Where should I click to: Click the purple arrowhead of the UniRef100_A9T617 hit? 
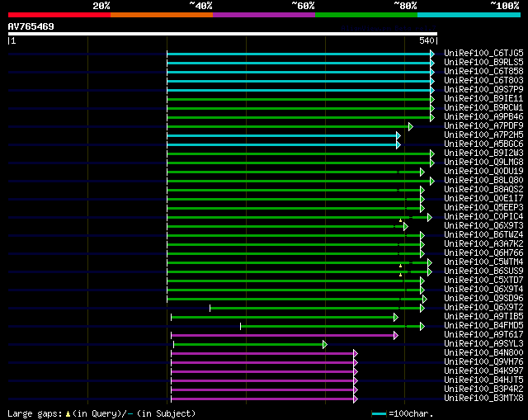(396, 336)
